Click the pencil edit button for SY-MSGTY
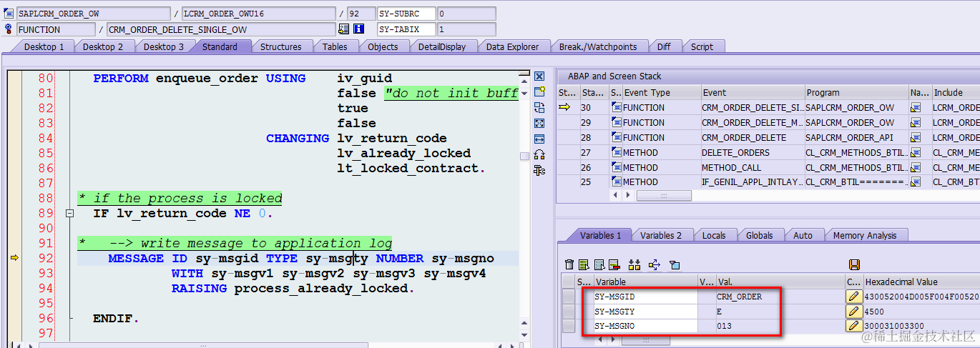980x348 pixels. (854, 312)
